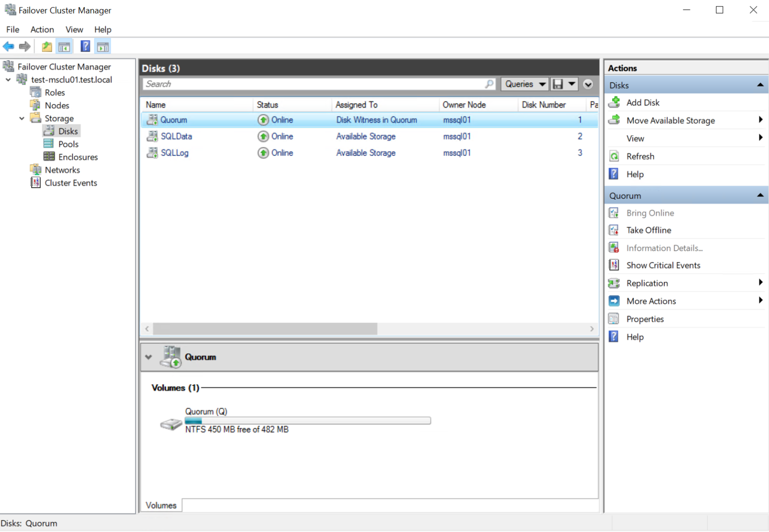Open Properties from the Quorum actions
769x532 pixels.
pos(645,319)
